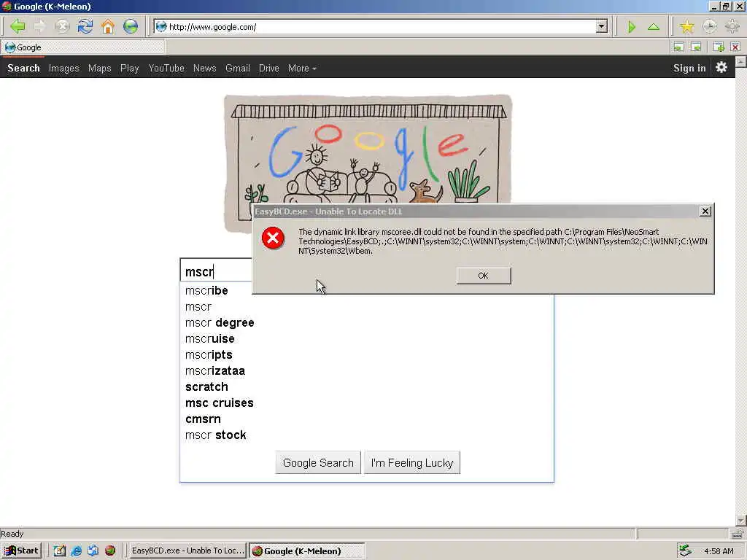Image resolution: width=747 pixels, height=560 pixels.
Task: Open Maps in Google navigation bar
Action: (99, 68)
